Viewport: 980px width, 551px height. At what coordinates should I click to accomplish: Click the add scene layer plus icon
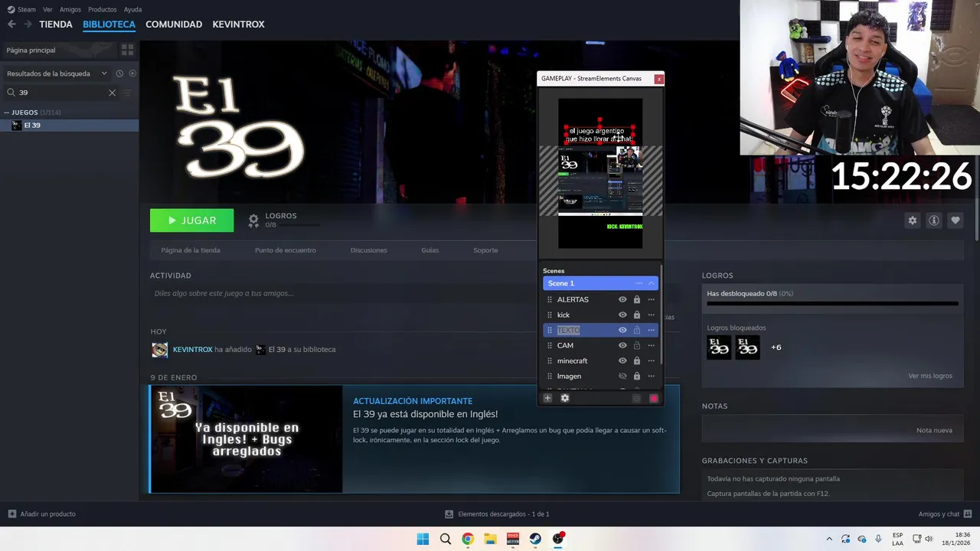pos(547,398)
